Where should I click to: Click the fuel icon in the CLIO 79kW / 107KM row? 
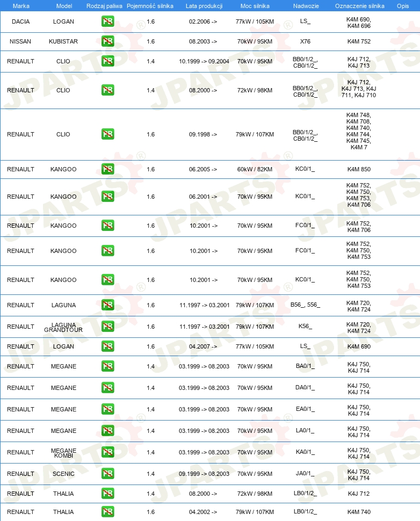pos(107,134)
